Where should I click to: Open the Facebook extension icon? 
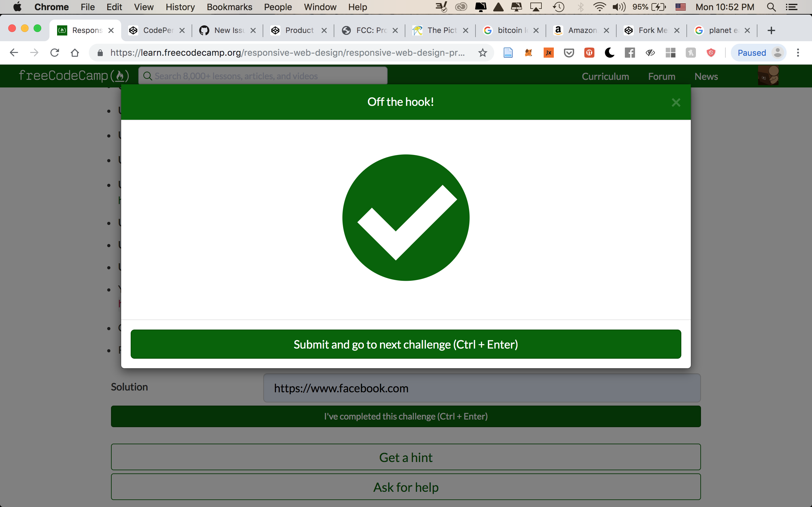630,53
